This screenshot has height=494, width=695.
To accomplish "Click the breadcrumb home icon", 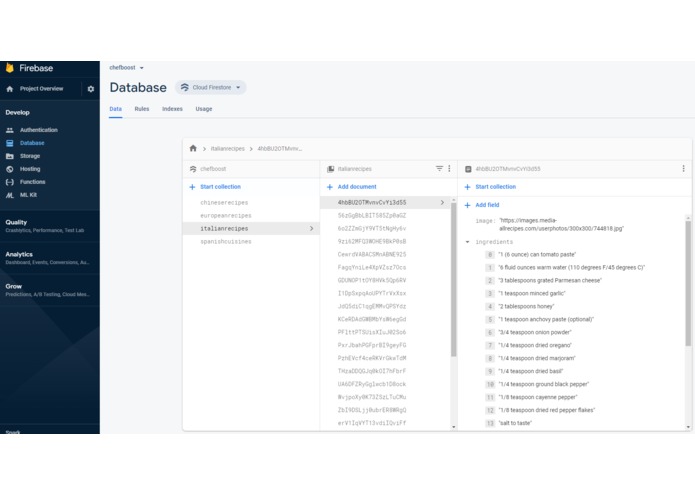I will coord(193,148).
